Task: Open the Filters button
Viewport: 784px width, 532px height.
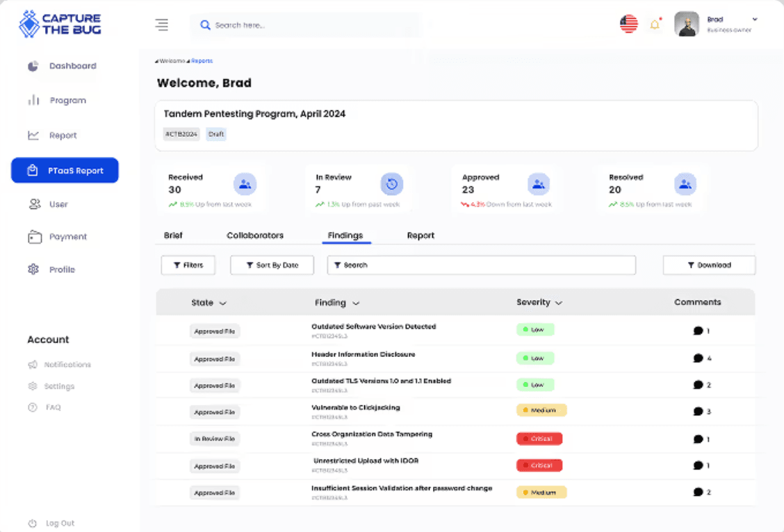Action: point(188,265)
